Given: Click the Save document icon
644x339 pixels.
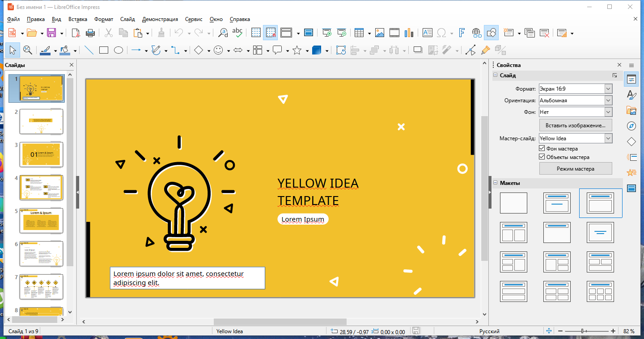Looking at the screenshot, I should pyautogui.click(x=51, y=33).
